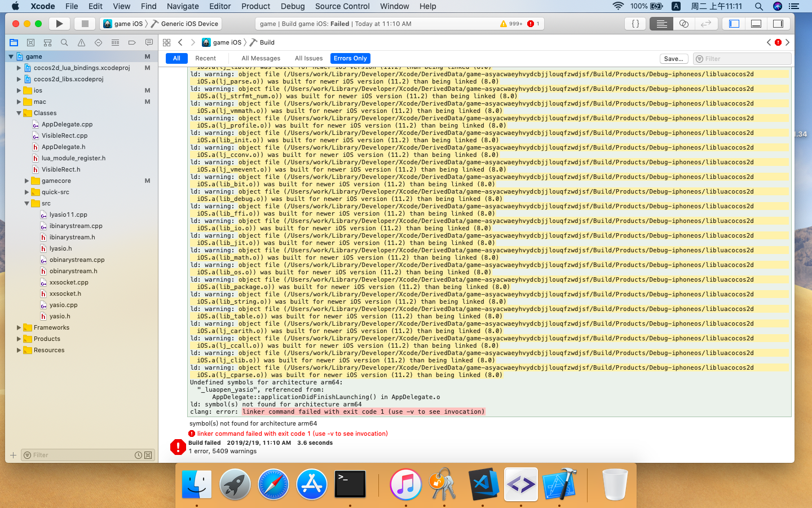Click the 999+ warnings indicator
Image resolution: width=812 pixels, height=508 pixels.
tap(511, 24)
